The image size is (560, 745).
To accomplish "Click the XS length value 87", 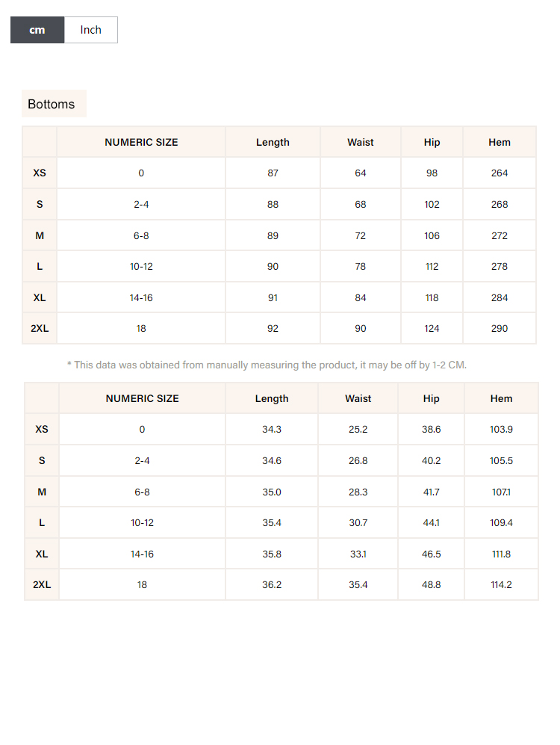I will pos(273,173).
